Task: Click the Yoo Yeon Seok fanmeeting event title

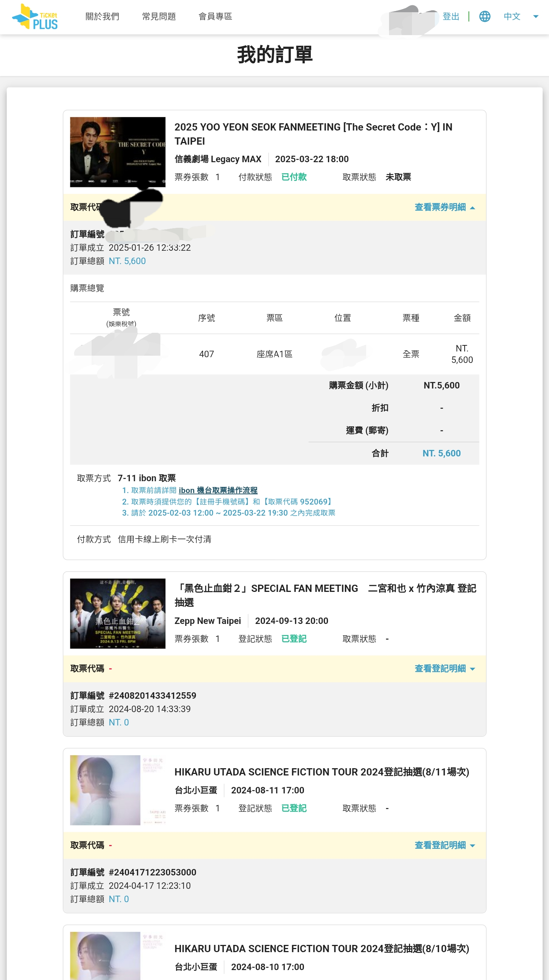Action: [313, 134]
